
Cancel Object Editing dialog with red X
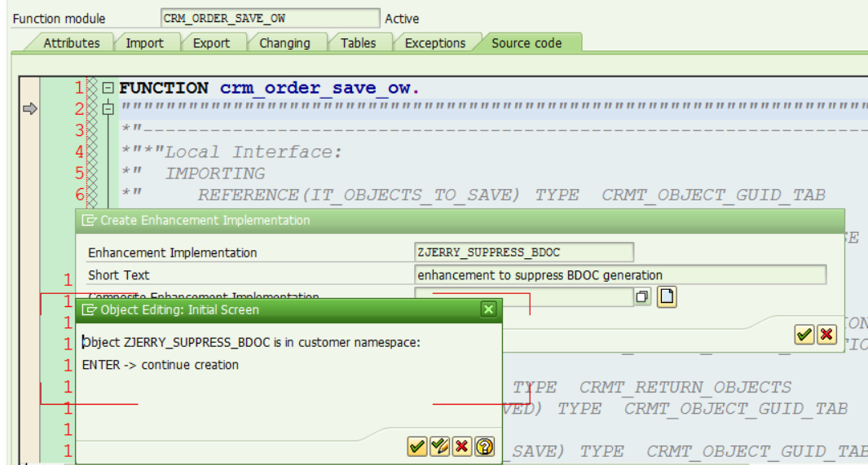pos(461,446)
